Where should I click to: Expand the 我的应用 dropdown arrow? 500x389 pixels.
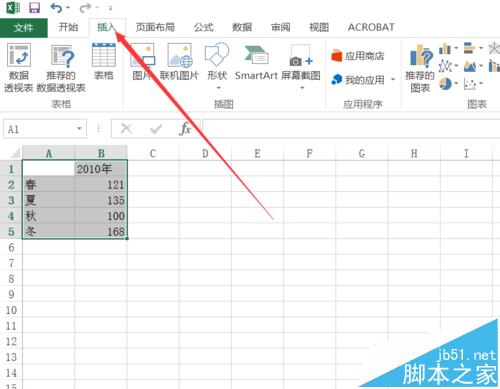393,80
